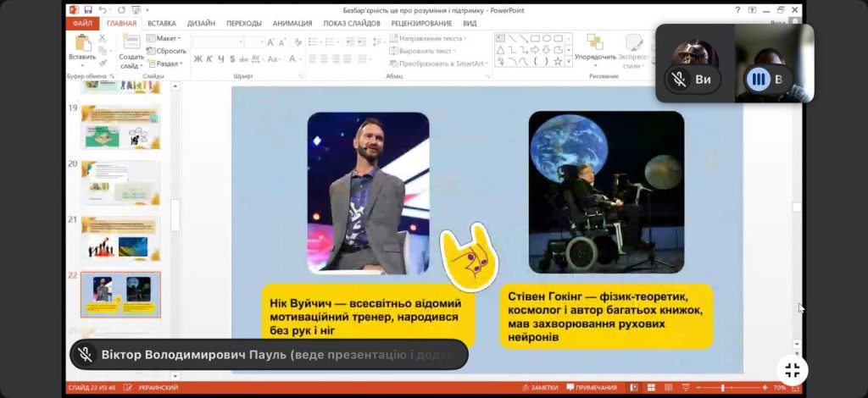Viewport: 868px width, 398px height.
Task: Select the oval shape in shapes gallery
Action: click(x=547, y=38)
